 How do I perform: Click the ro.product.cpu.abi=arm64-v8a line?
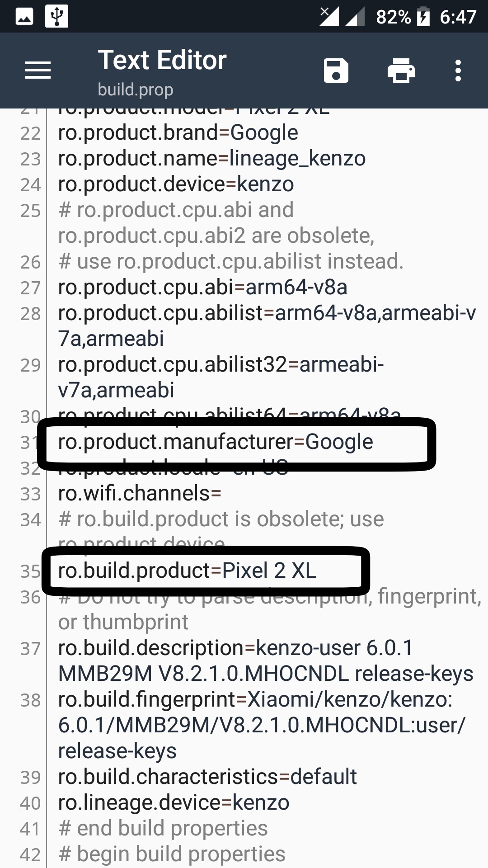pos(202,288)
